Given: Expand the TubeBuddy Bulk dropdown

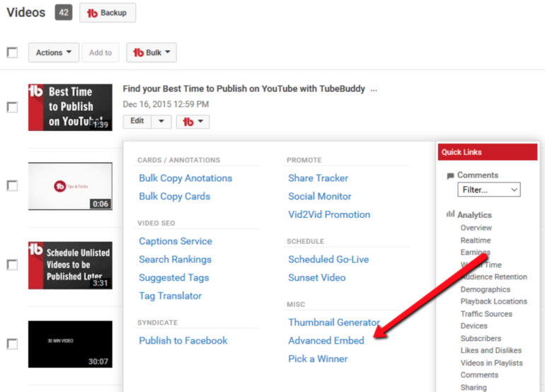Looking at the screenshot, I should (151, 52).
